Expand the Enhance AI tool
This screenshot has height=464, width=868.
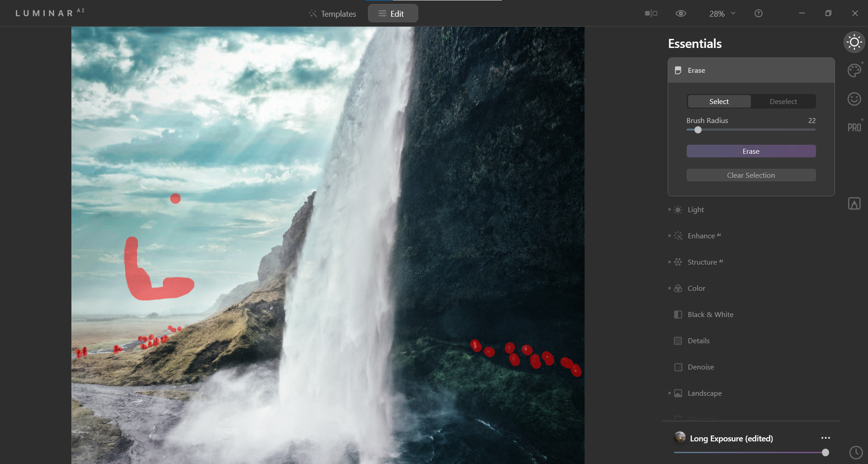tap(751, 236)
